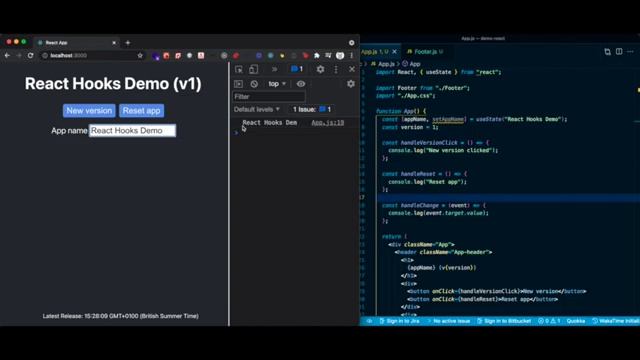Click the New version button
Screen dimensions: 640x360
coord(89,111)
